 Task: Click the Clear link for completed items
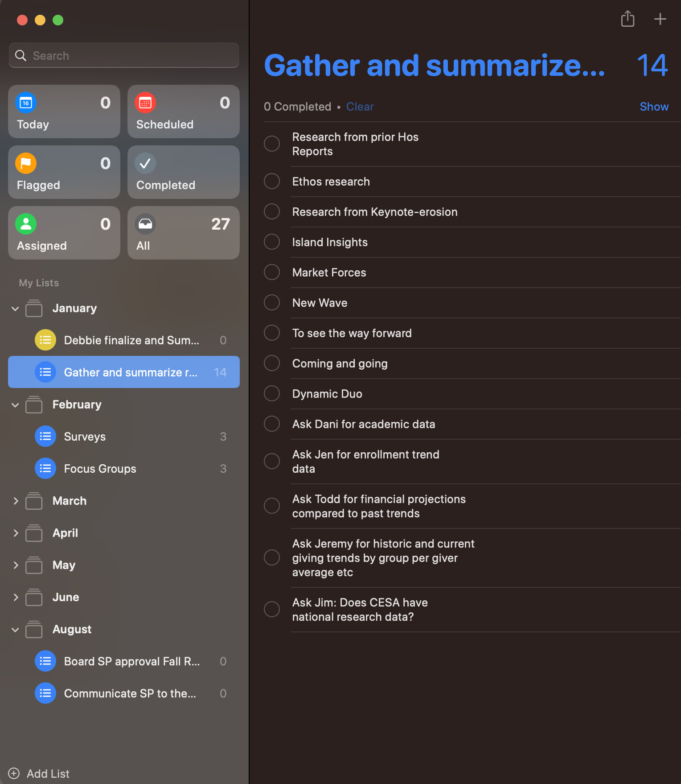[x=360, y=107]
